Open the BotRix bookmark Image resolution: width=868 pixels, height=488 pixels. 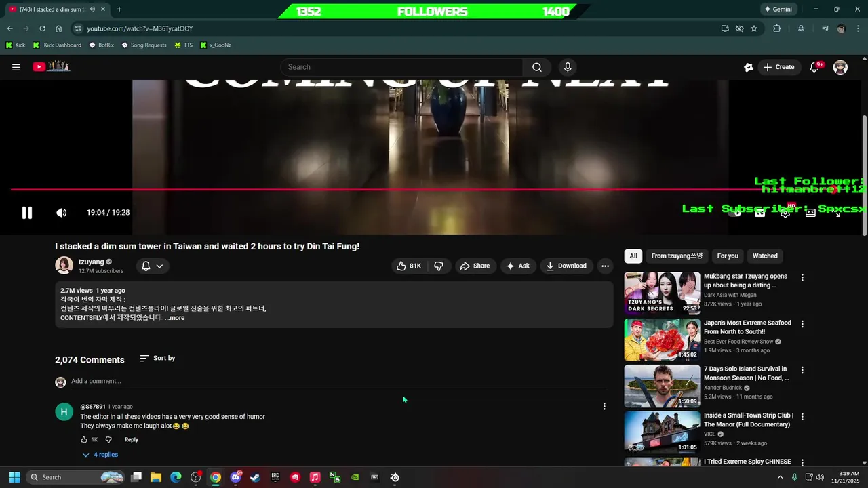[x=101, y=45]
